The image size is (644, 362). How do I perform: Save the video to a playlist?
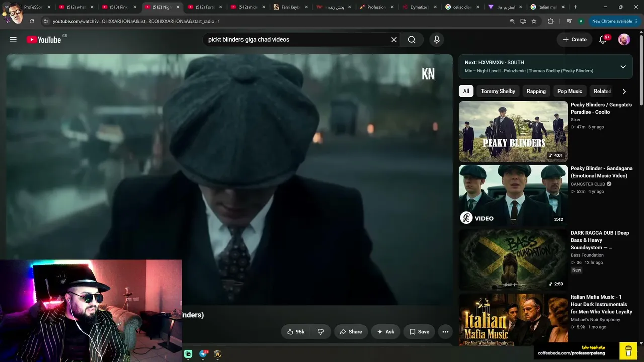419,332
